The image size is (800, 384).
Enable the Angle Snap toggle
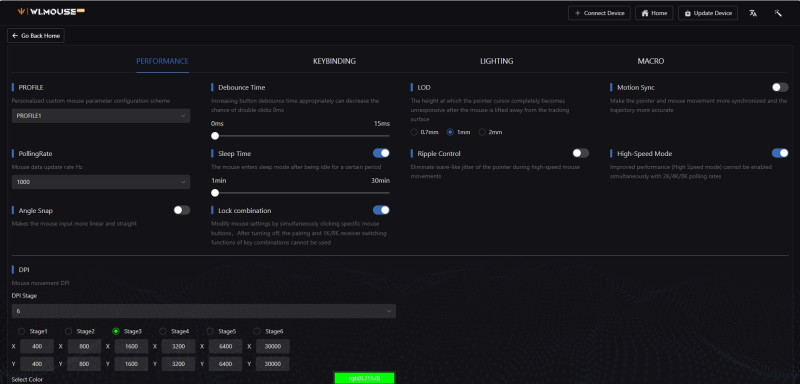[182, 210]
